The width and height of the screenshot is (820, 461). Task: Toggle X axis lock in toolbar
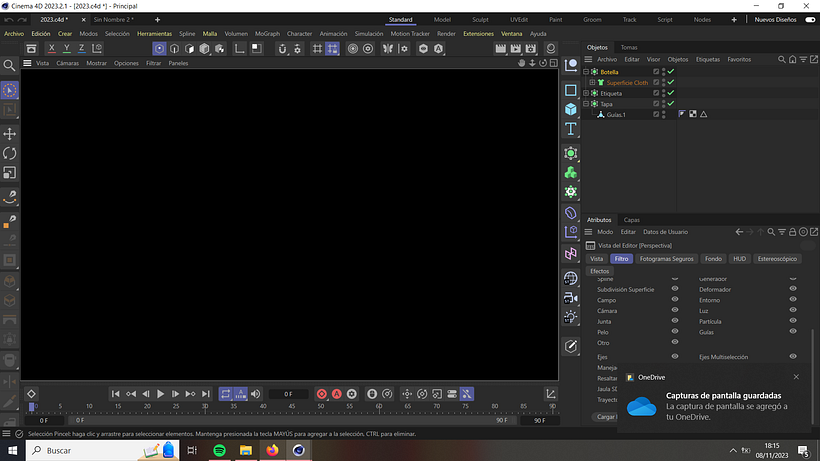(52, 48)
